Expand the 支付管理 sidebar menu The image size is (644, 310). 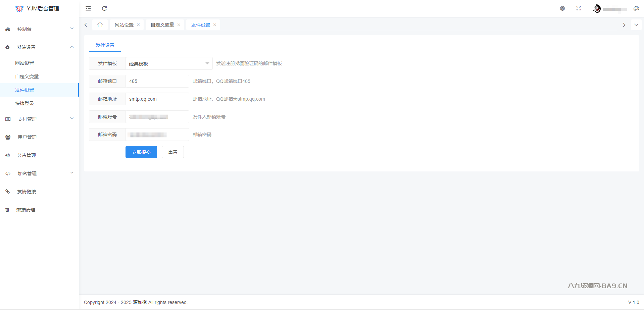39,119
